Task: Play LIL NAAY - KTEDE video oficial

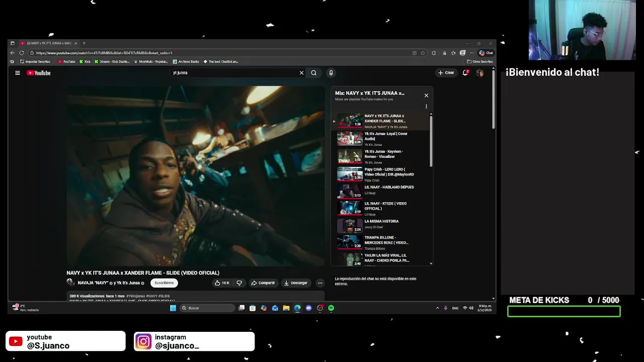Action: 380,208
